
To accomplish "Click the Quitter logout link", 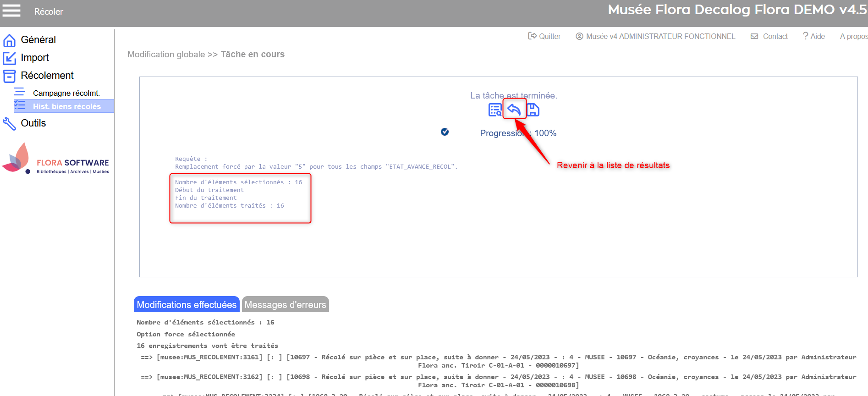I will 544,36.
